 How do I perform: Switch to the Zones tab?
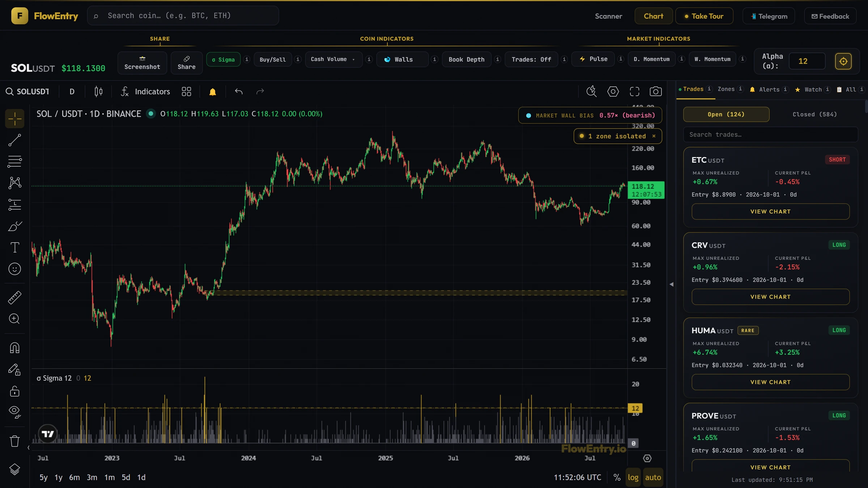point(726,89)
